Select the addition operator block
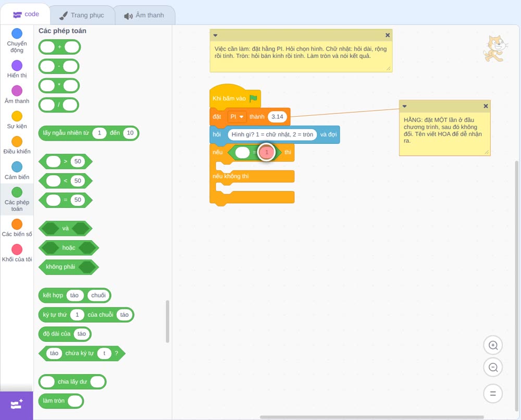 pyautogui.click(x=59, y=47)
